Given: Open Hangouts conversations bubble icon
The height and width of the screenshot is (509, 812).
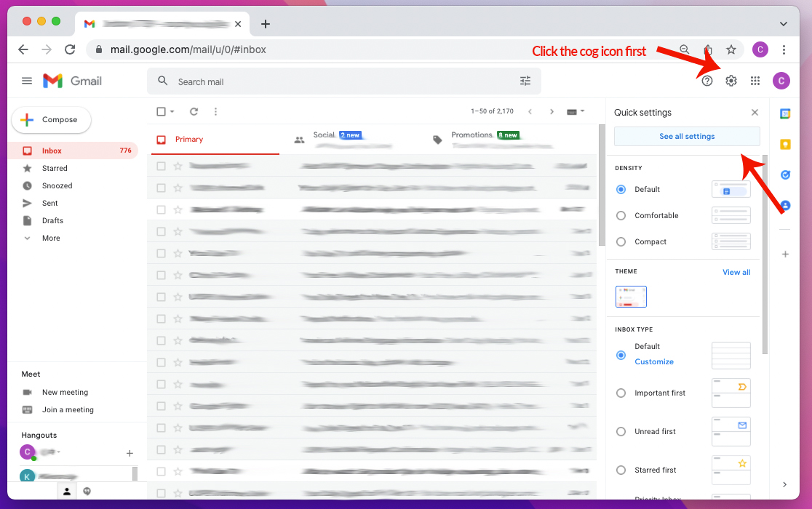Looking at the screenshot, I should tap(87, 492).
